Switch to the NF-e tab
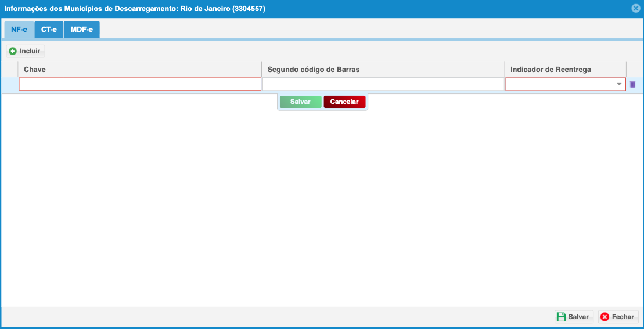 [x=19, y=30]
